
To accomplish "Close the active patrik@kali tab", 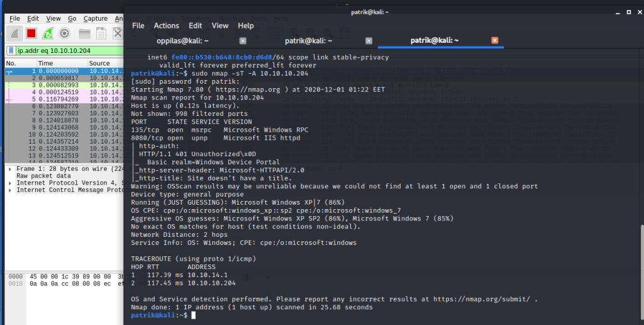I will [494, 40].
